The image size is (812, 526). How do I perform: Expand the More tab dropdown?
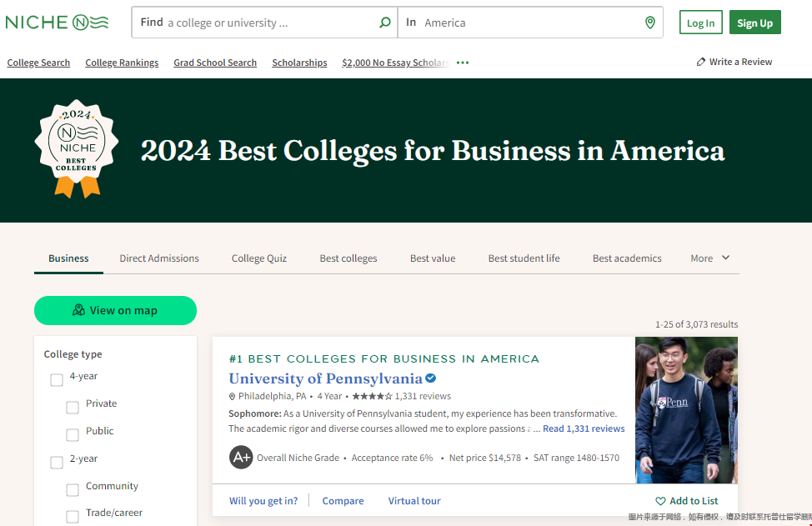click(x=710, y=258)
